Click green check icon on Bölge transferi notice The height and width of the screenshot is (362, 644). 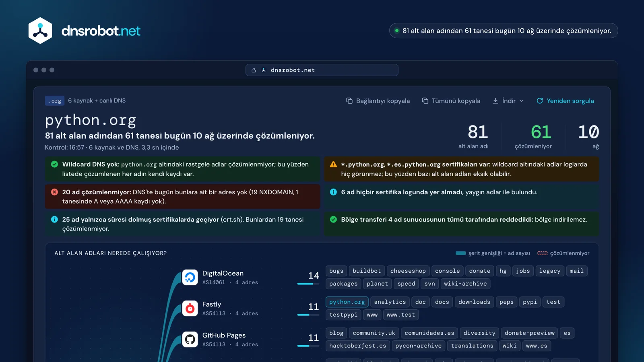pyautogui.click(x=333, y=219)
